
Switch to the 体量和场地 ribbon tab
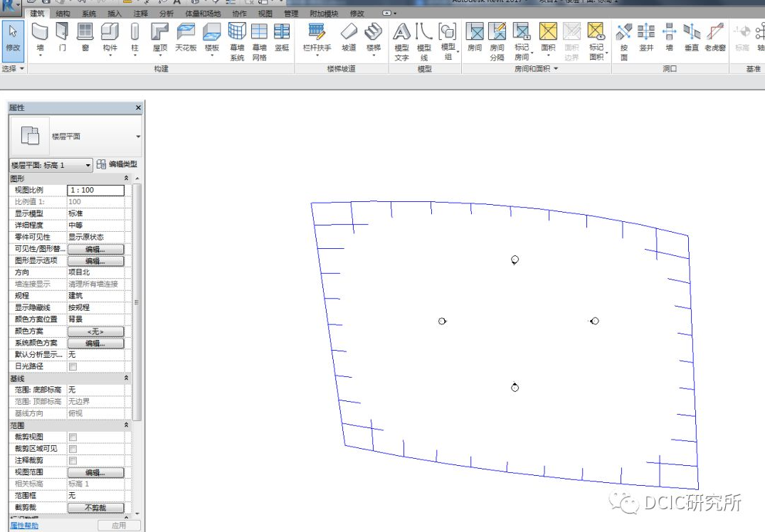click(203, 14)
